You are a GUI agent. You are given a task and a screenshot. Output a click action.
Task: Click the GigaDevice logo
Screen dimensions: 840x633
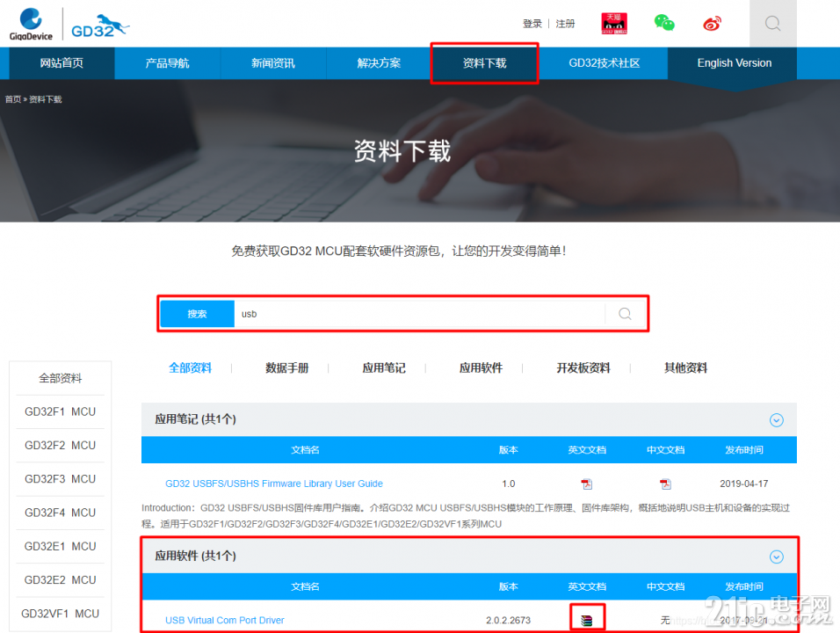[31, 24]
